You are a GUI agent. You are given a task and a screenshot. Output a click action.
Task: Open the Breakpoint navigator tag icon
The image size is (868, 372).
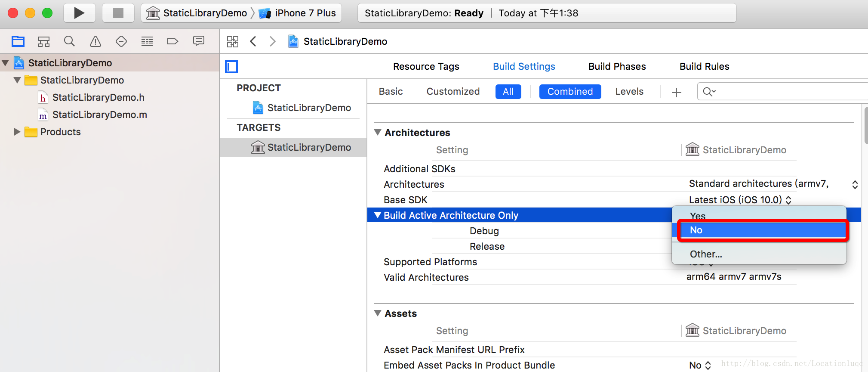click(x=172, y=41)
